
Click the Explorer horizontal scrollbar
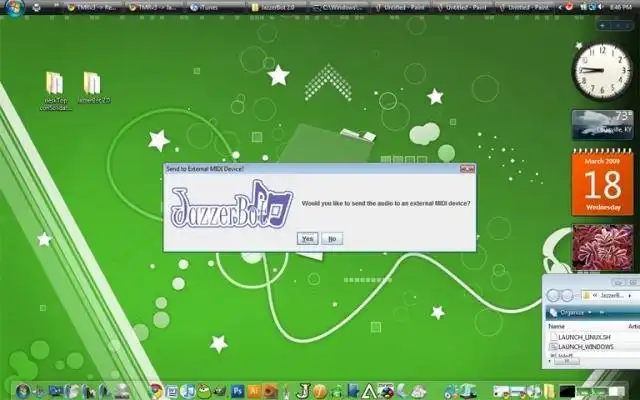point(566,361)
